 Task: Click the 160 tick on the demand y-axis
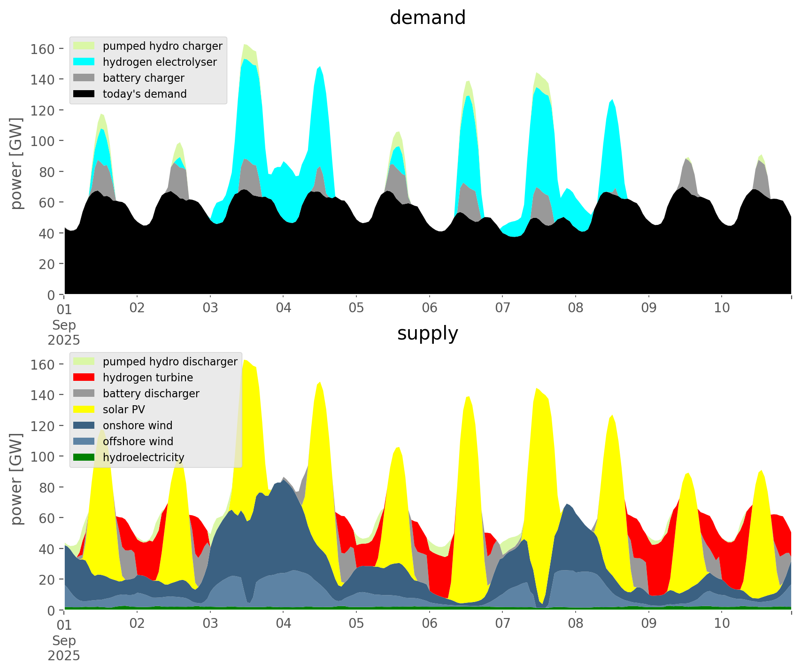click(42, 49)
